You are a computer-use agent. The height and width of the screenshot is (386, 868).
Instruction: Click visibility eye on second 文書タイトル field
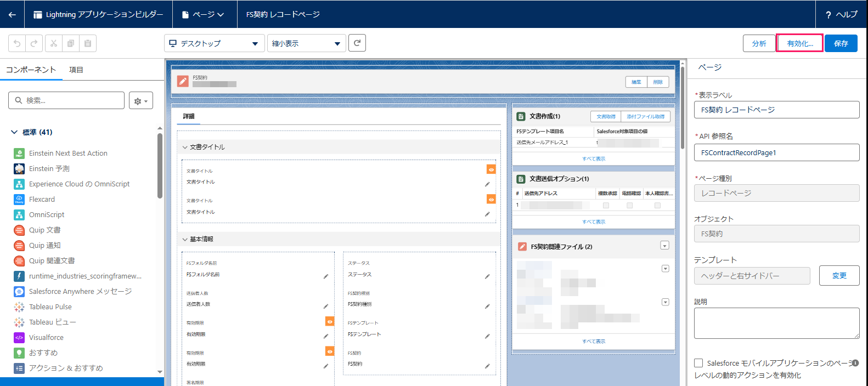click(x=491, y=200)
